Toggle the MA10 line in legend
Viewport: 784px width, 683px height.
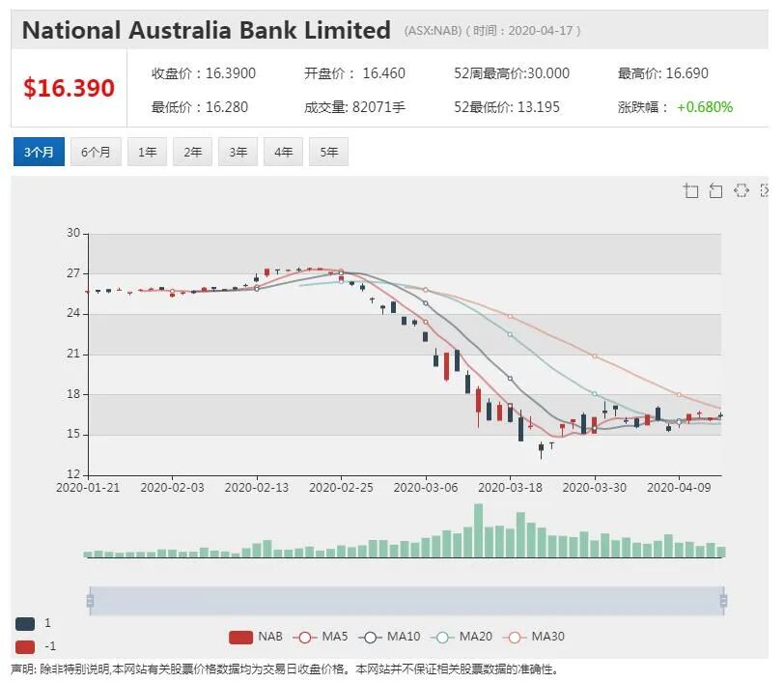(x=389, y=637)
